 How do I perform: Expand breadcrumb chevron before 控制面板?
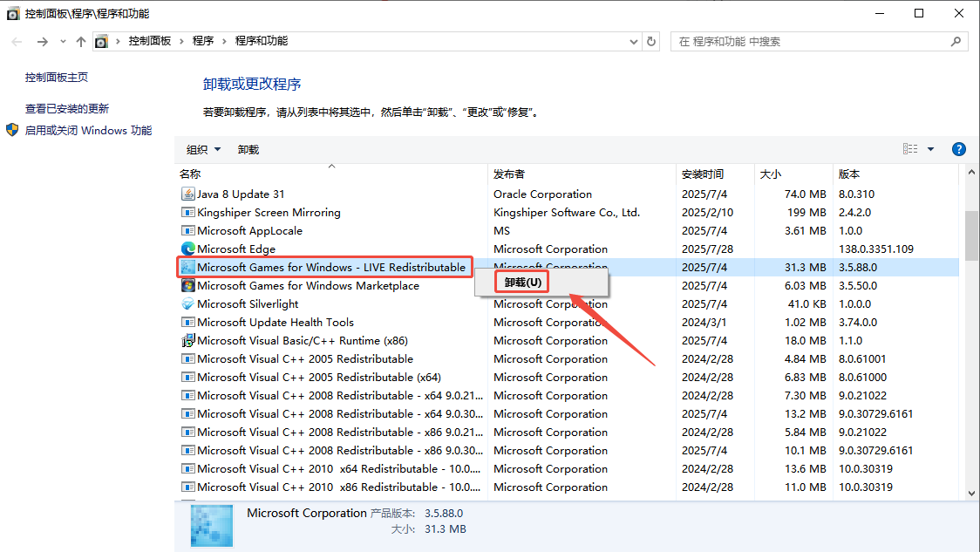pos(118,41)
